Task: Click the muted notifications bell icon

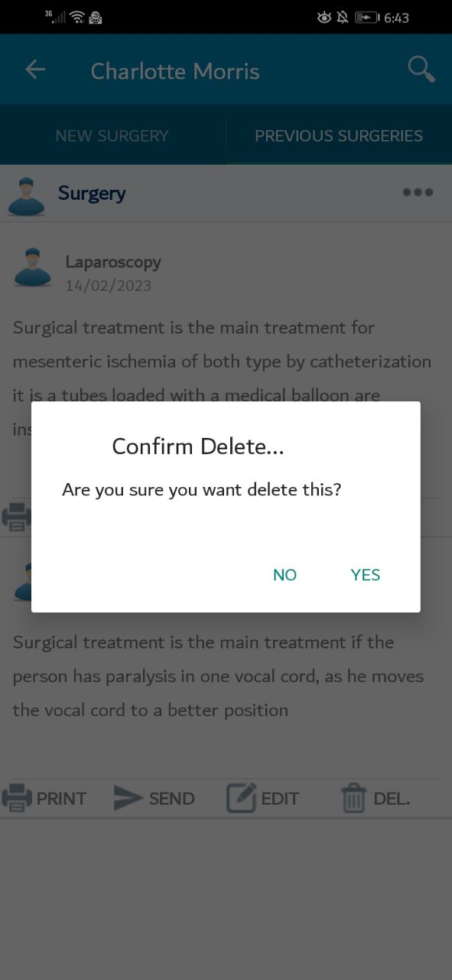Action: (x=343, y=17)
